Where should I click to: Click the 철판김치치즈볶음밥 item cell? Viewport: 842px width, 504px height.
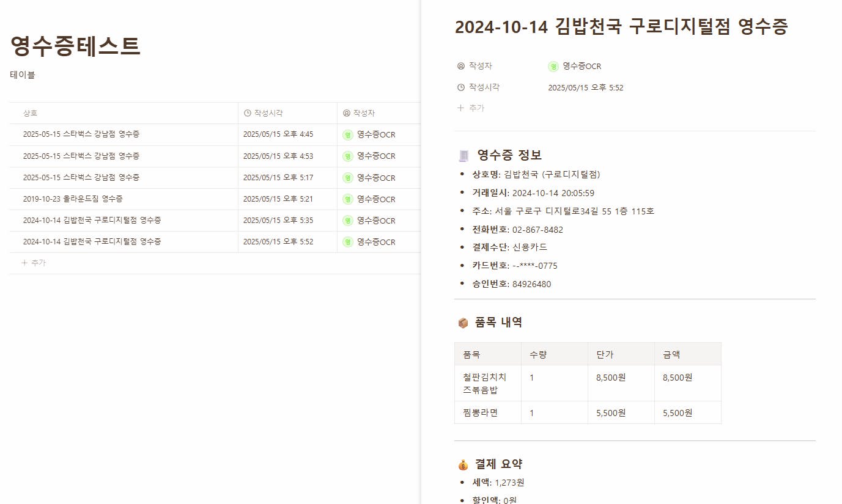(488, 384)
